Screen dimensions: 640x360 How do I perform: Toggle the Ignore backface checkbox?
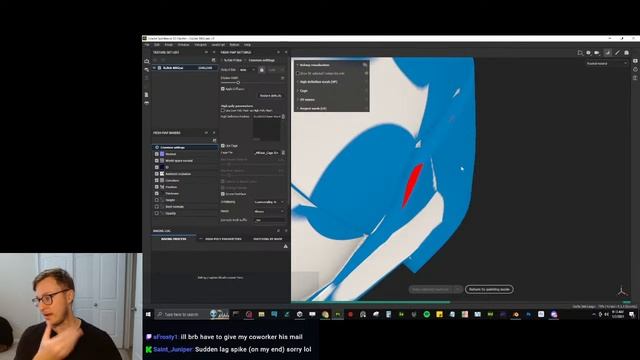pyautogui.click(x=223, y=194)
